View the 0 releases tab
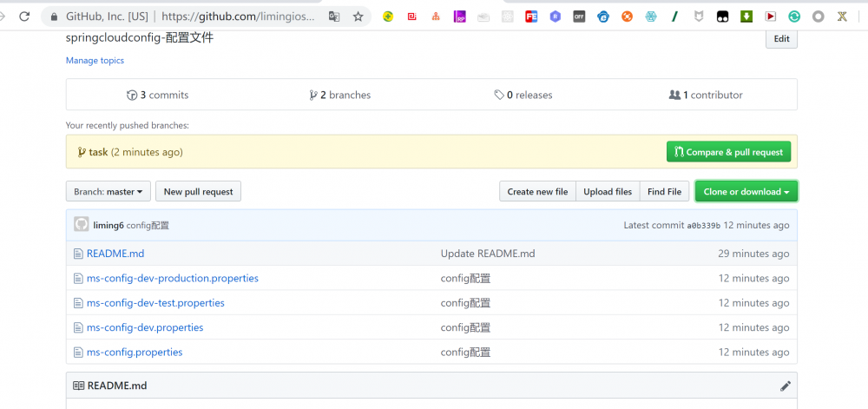868x409 pixels. 523,95
